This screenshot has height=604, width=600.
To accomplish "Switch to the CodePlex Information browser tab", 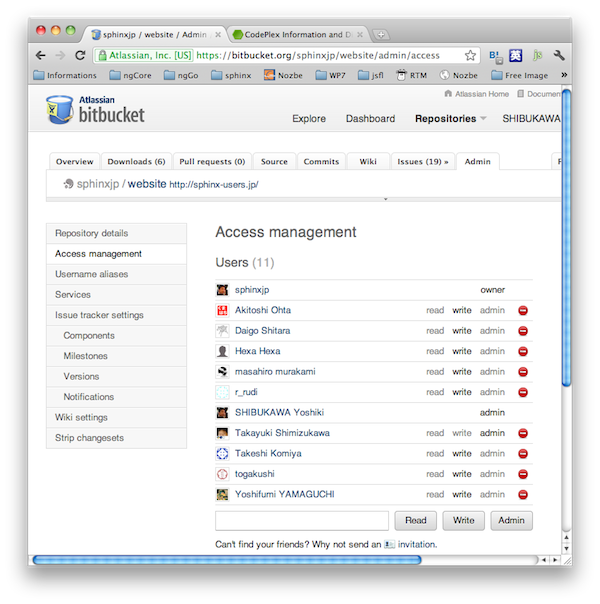I will click(x=297, y=35).
